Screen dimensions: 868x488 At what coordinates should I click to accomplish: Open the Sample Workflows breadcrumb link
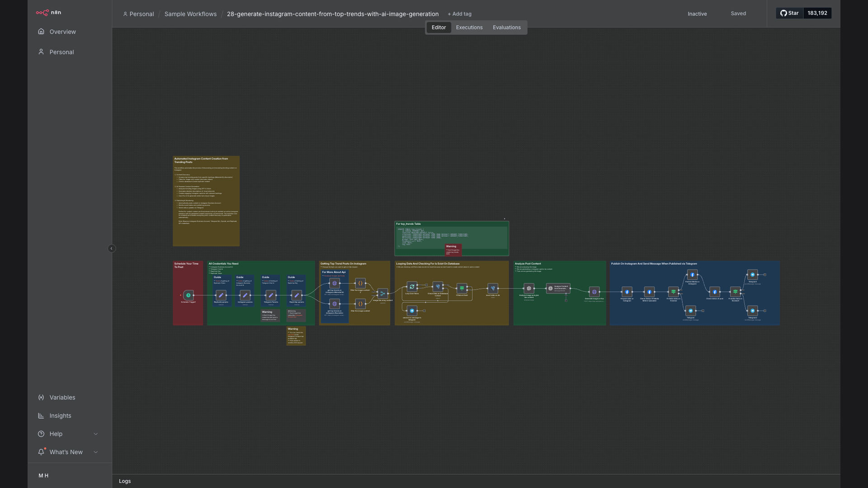(190, 14)
